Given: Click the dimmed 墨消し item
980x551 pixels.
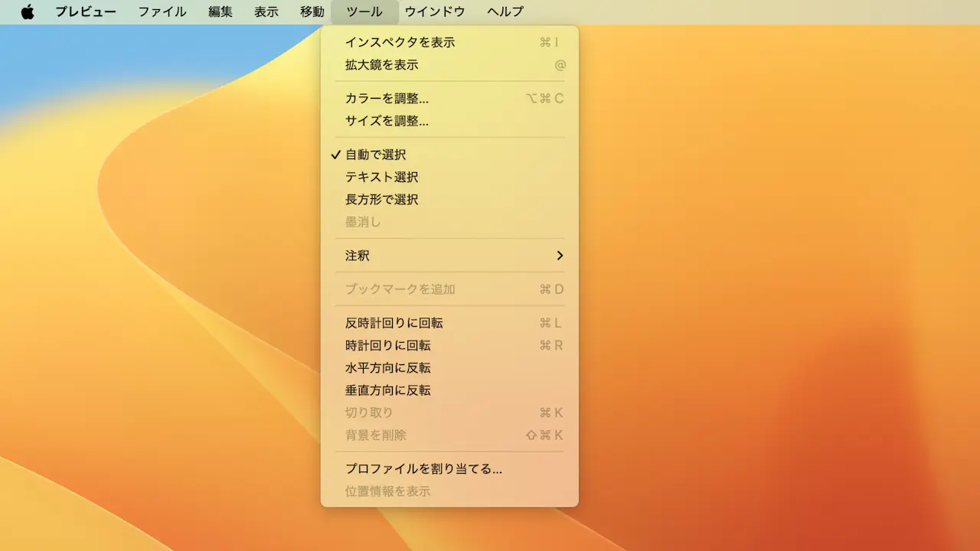Looking at the screenshot, I should tap(449, 222).
